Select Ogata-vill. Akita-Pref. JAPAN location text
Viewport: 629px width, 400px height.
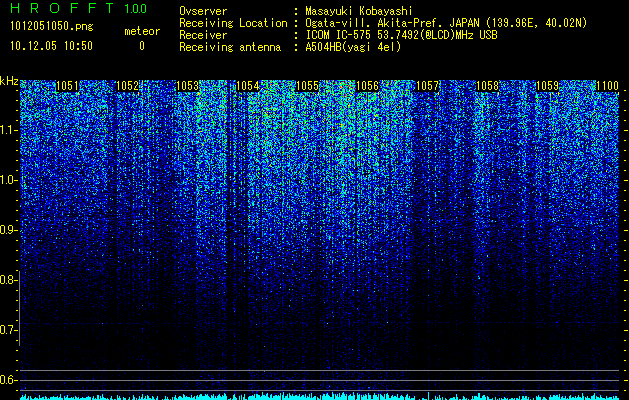coord(446,23)
